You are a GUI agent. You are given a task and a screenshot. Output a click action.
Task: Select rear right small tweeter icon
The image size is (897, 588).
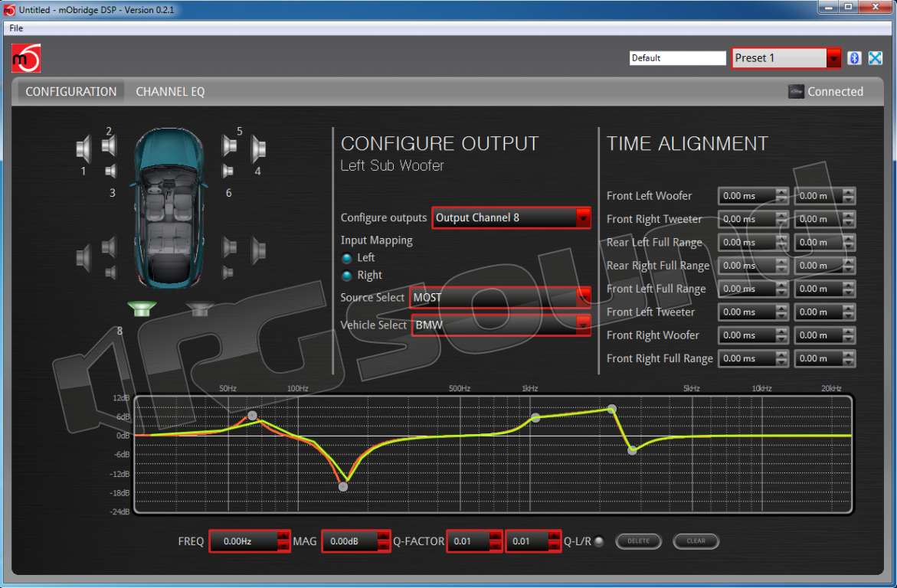(x=228, y=273)
